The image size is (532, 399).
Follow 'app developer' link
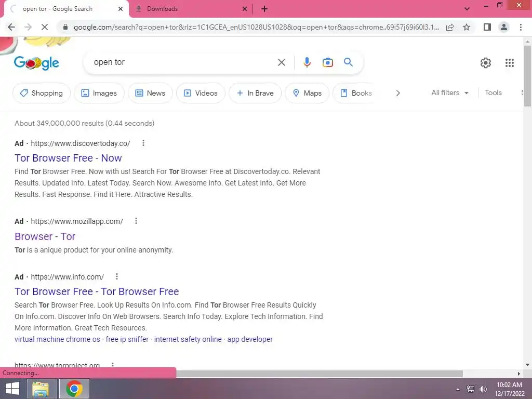click(x=250, y=339)
